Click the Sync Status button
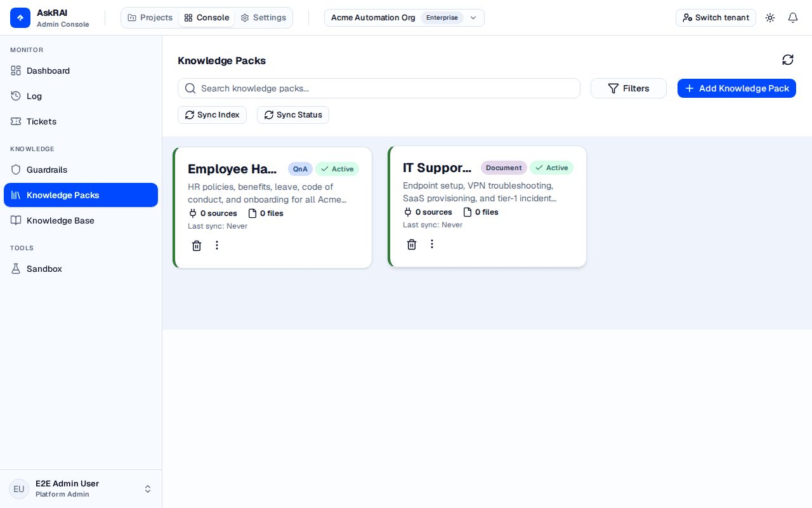 293,115
